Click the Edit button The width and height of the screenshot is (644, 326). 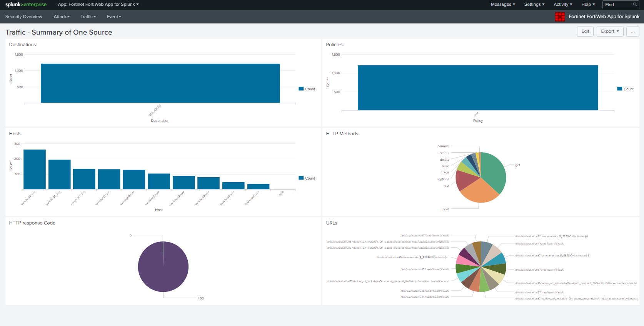585,32
